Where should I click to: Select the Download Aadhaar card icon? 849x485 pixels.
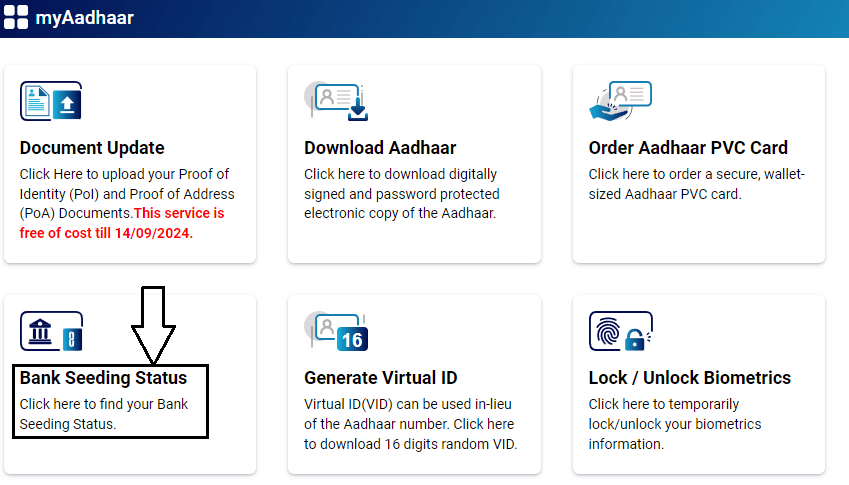[x=336, y=101]
